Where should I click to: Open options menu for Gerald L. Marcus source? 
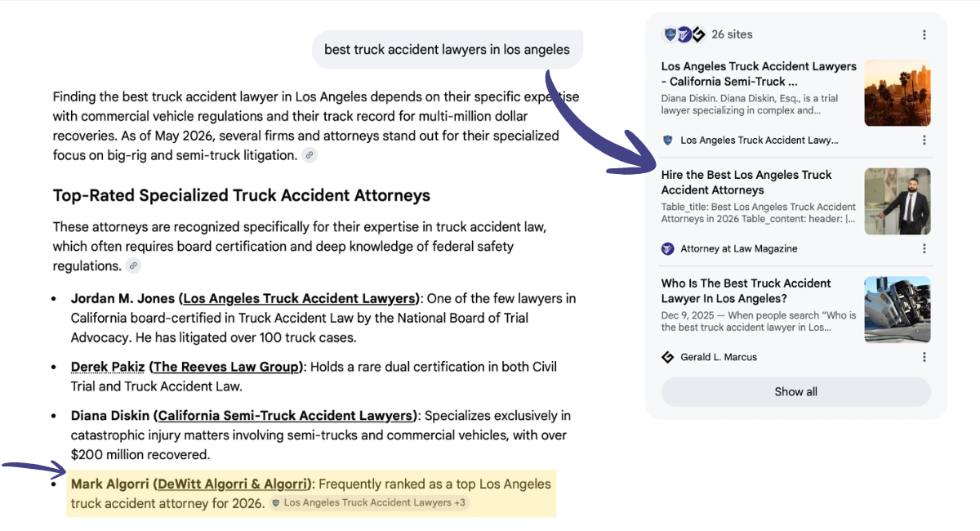click(x=924, y=357)
